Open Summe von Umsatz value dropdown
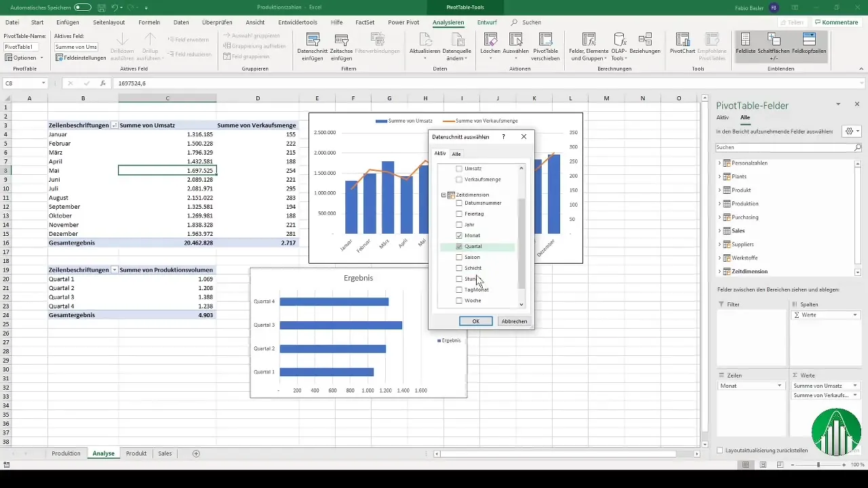Image resolution: width=868 pixels, height=488 pixels. pos(855,386)
